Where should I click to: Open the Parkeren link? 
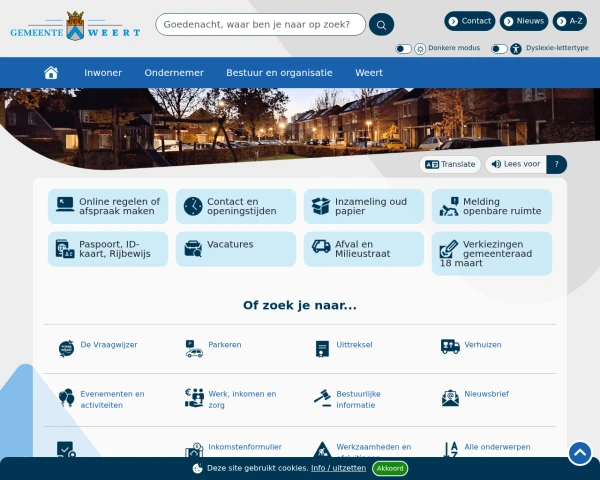click(225, 344)
